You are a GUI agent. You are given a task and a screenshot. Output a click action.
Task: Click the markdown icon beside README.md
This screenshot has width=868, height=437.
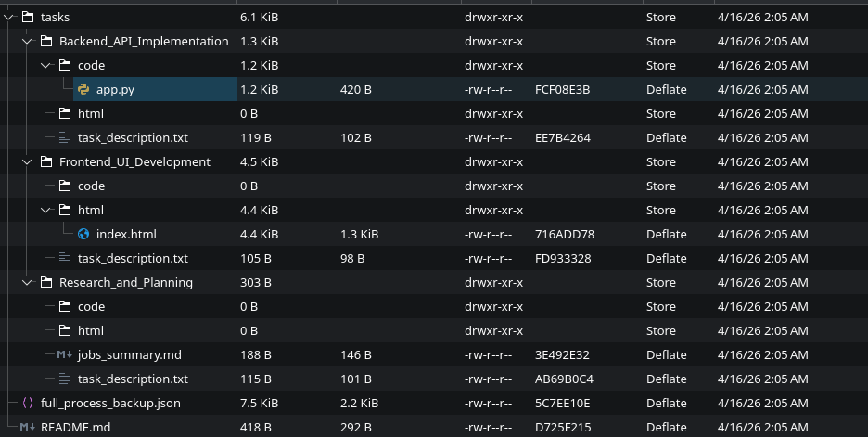pos(28,428)
